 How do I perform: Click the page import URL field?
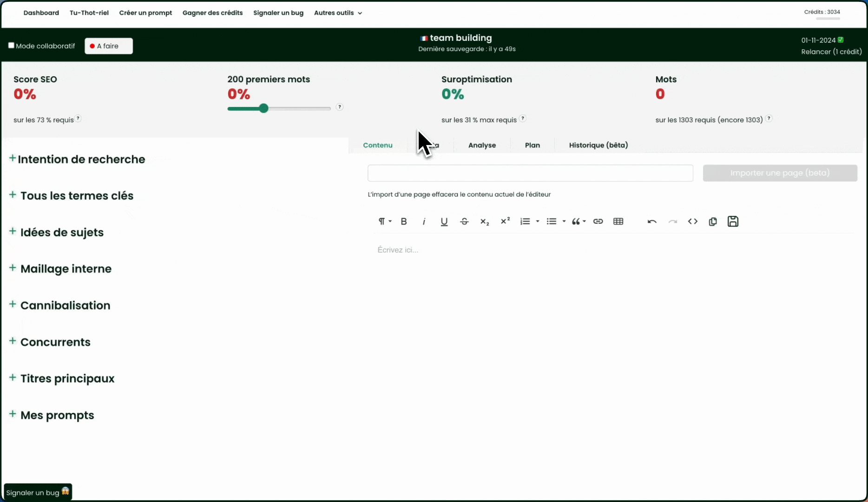tap(530, 173)
